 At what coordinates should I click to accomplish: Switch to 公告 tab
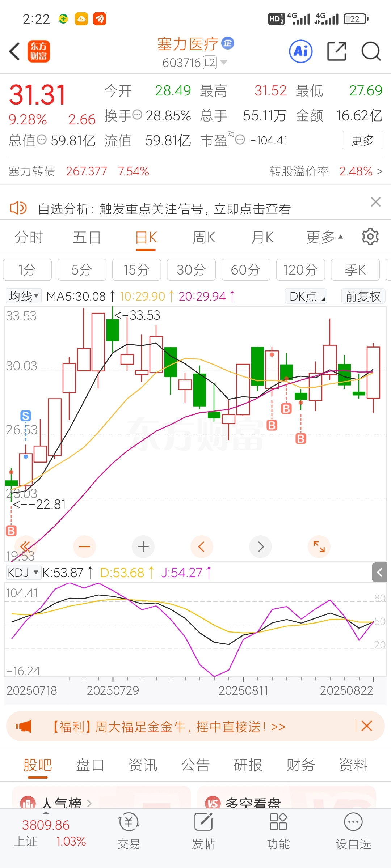coord(195,765)
